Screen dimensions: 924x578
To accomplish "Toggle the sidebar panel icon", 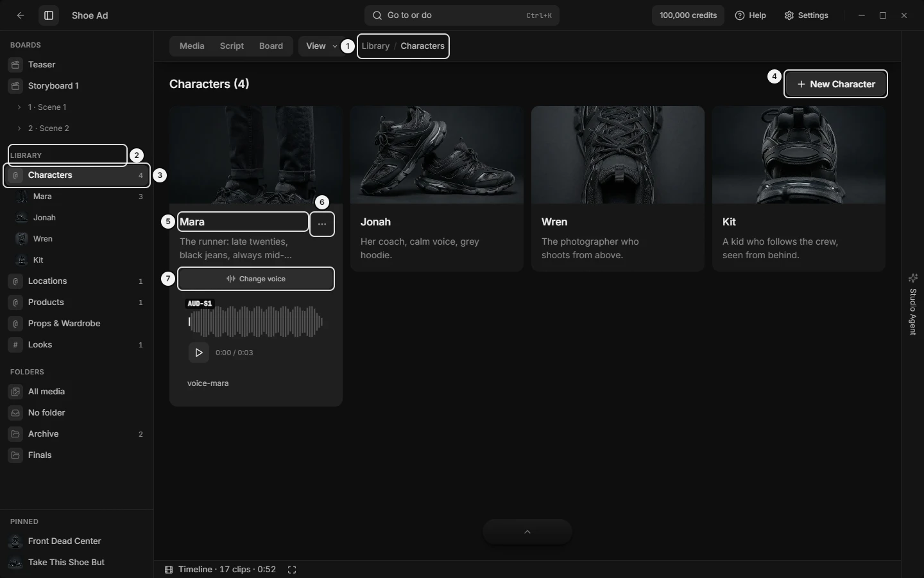I will pos(49,15).
